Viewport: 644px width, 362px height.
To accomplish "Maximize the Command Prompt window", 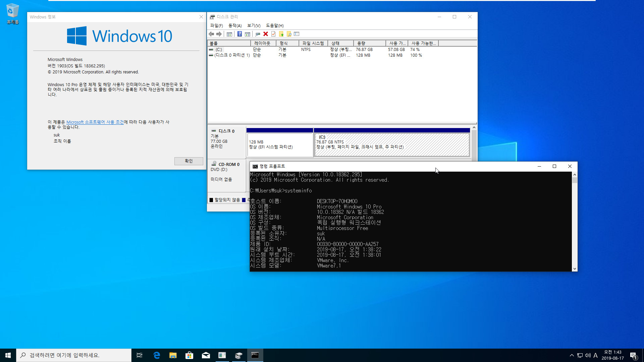I will tap(554, 166).
